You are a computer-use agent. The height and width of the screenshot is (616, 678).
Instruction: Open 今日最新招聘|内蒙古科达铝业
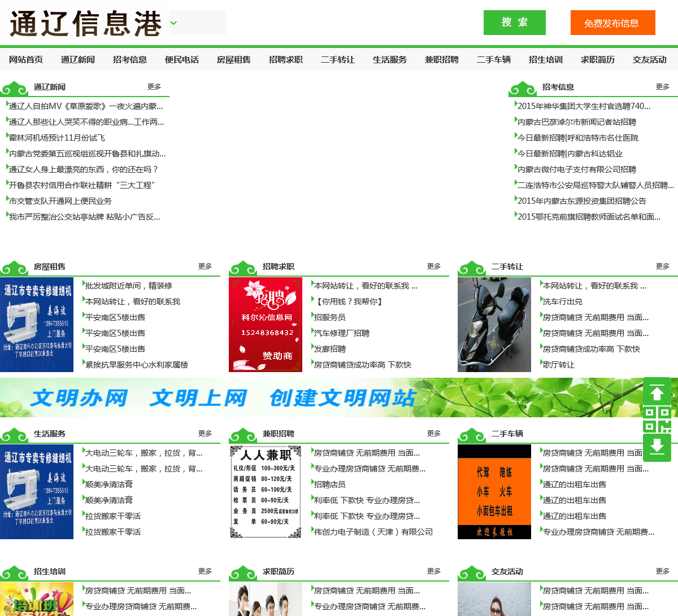coord(570,154)
